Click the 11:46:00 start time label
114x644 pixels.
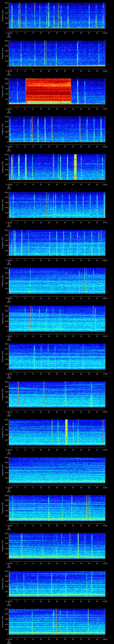pos(9,601)
